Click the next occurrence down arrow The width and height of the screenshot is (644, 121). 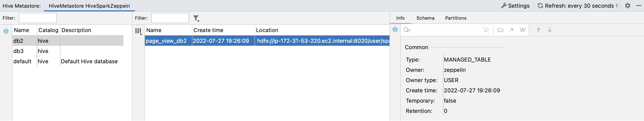pyautogui.click(x=550, y=30)
